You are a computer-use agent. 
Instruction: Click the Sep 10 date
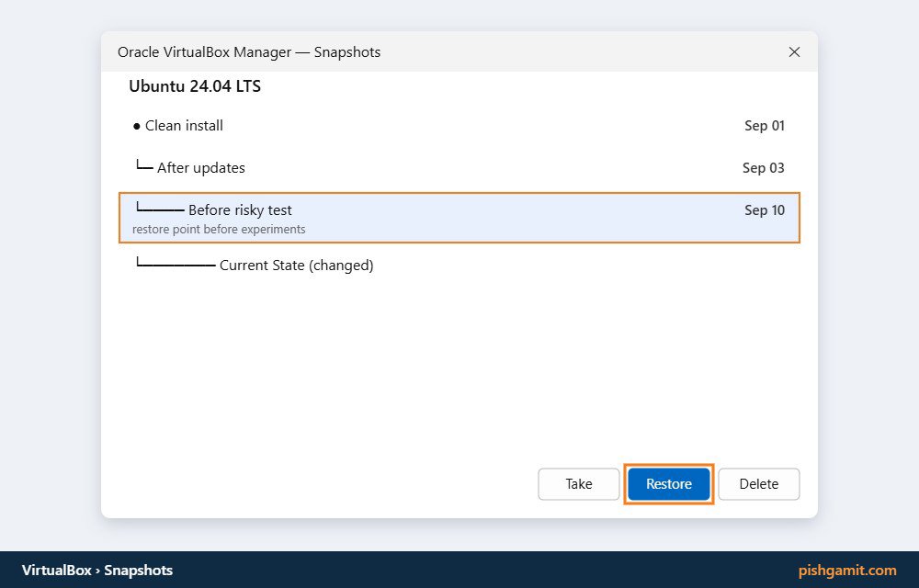point(765,210)
